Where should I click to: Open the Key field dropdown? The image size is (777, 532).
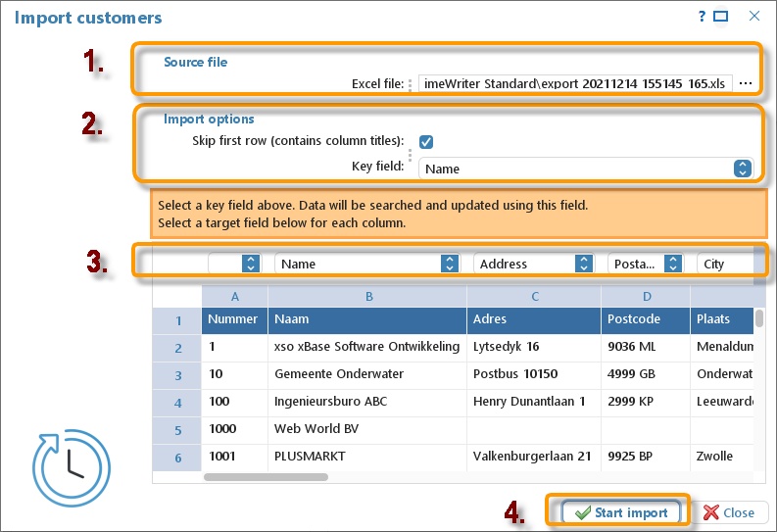[586, 169]
